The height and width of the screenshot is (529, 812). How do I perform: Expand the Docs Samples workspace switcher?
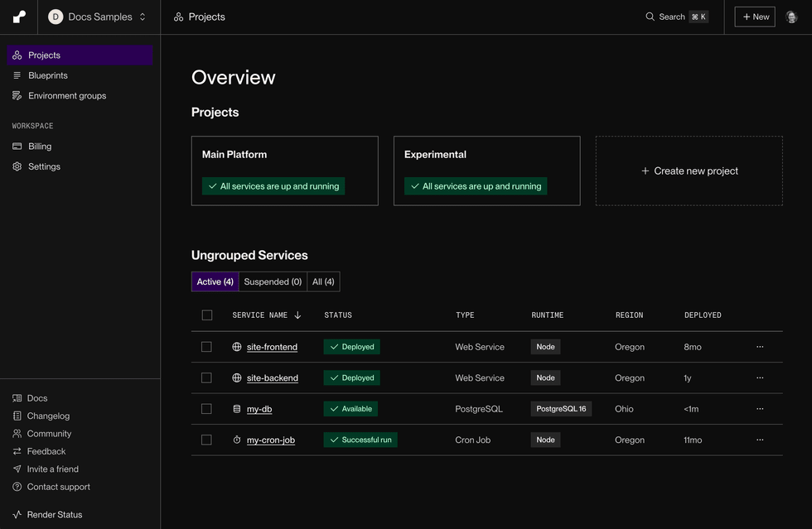coord(98,17)
